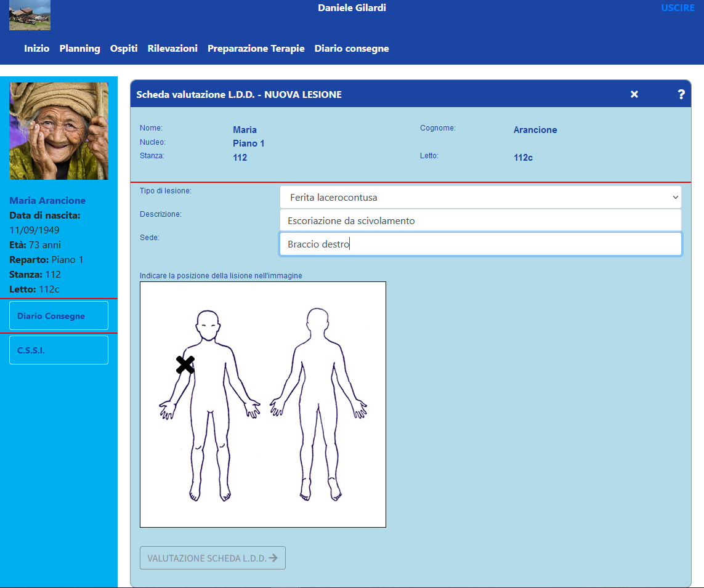The width and height of the screenshot is (704, 588).
Task: Open the Inizio menu item
Action: (x=37, y=49)
